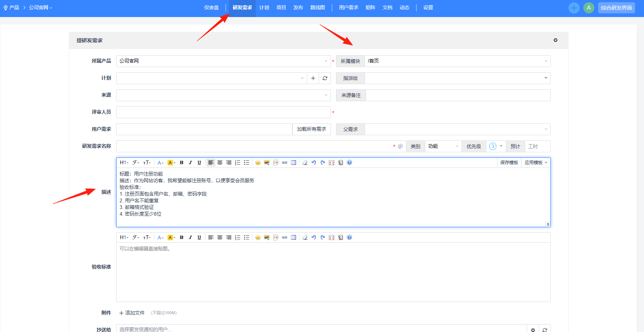Open the title color palette picker
644x332 pixels.
coord(400,146)
